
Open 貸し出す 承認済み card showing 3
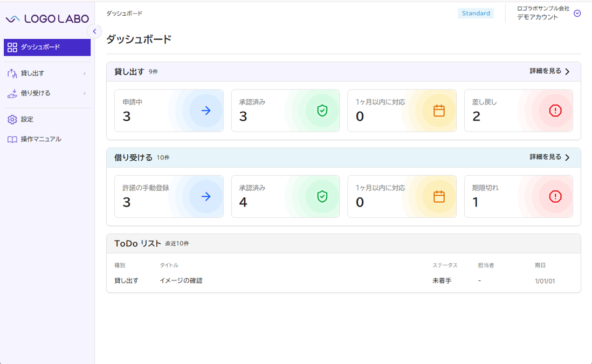point(285,111)
